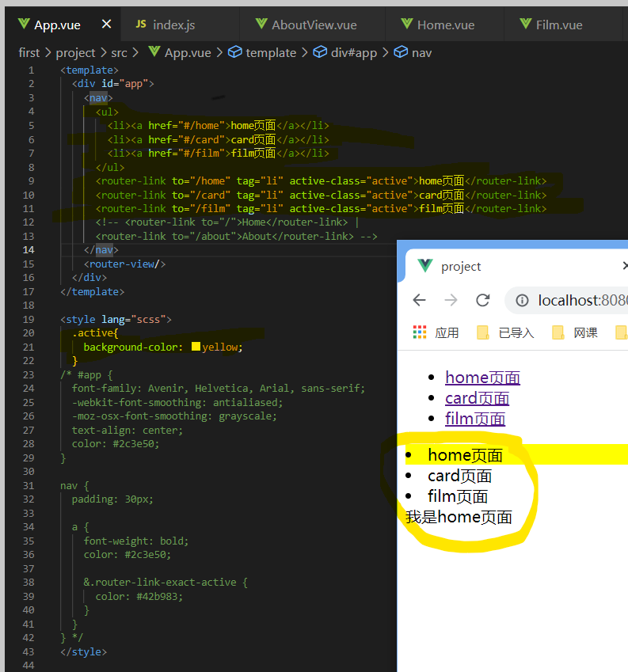
Task: Click the Vue favicon on the browser tab
Action: click(x=424, y=266)
